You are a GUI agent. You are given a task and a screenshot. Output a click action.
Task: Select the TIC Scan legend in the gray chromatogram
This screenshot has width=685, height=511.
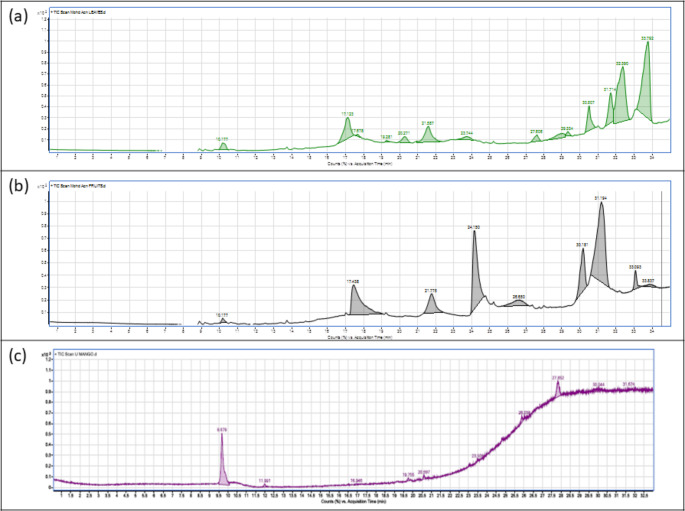tap(80, 186)
